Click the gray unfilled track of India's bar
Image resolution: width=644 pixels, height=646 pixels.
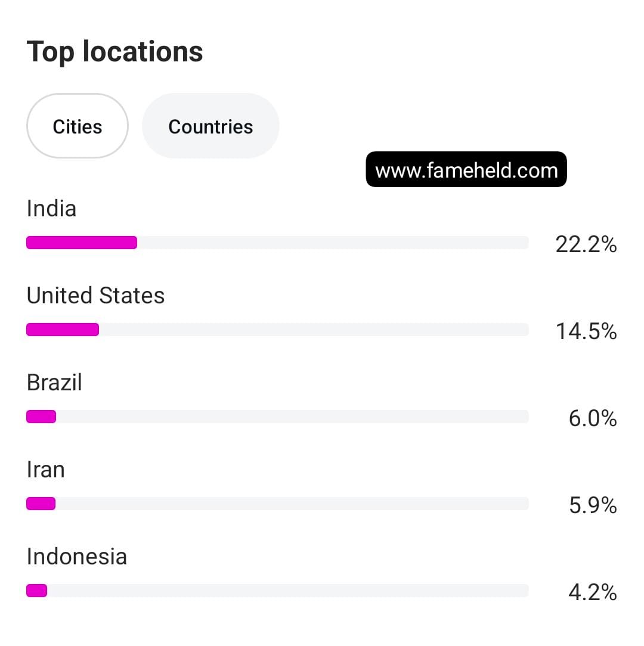[333, 243]
